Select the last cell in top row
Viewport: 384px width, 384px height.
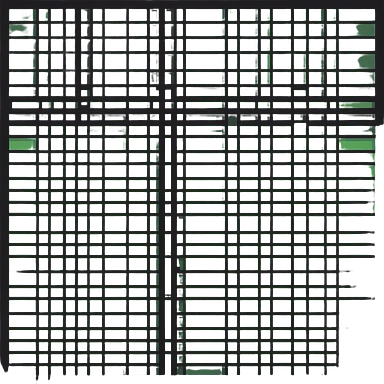pyautogui.click(x=357, y=15)
